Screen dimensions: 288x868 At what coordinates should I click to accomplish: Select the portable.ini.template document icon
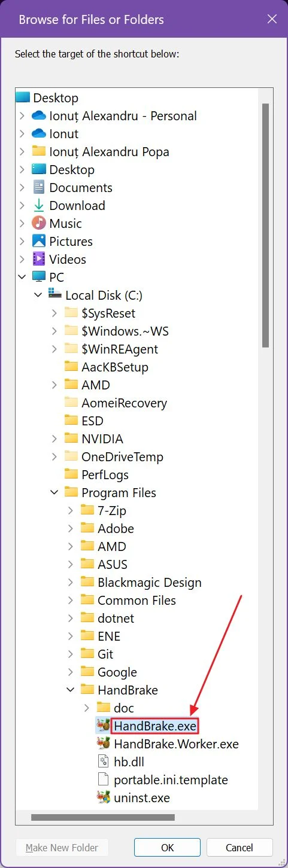point(103,779)
